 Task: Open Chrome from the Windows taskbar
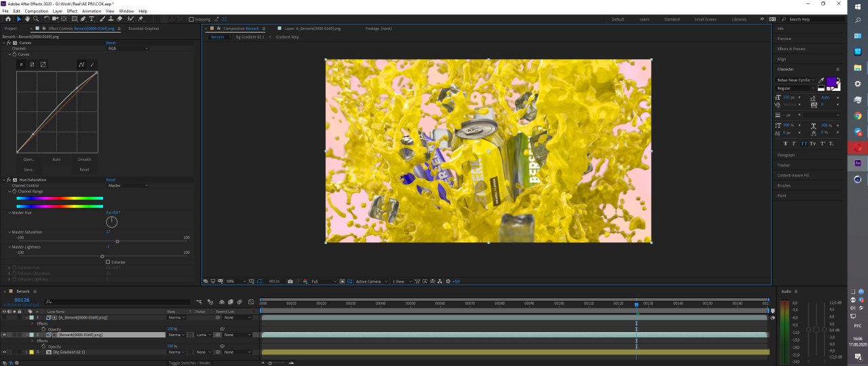tap(858, 115)
